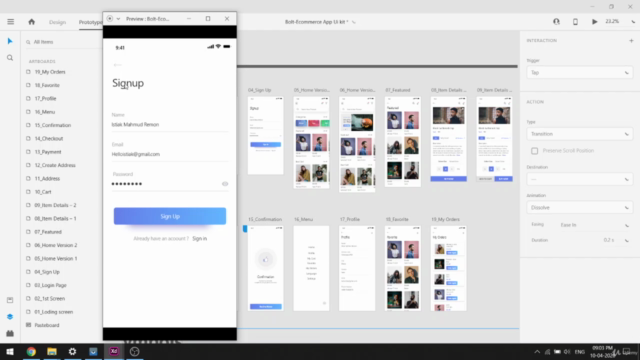This screenshot has height=360, width=640.
Task: Open the Animation dropdown set to Dissolve
Action: tap(580, 208)
